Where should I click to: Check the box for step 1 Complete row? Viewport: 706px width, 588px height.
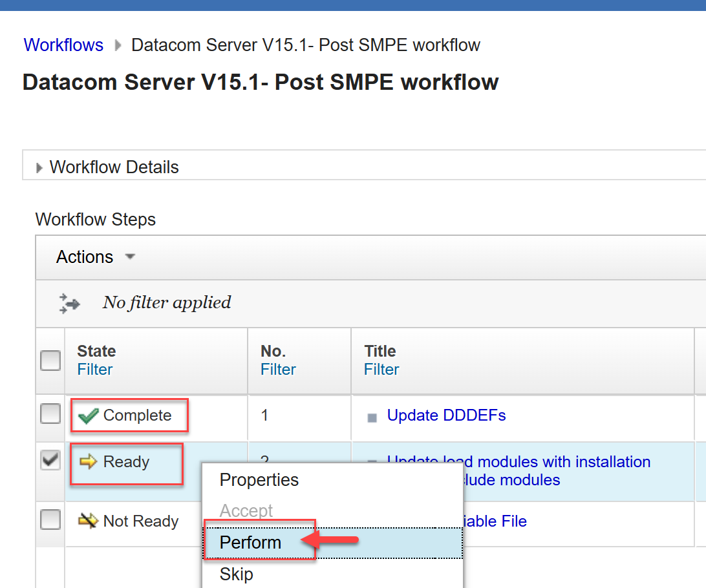(x=50, y=415)
